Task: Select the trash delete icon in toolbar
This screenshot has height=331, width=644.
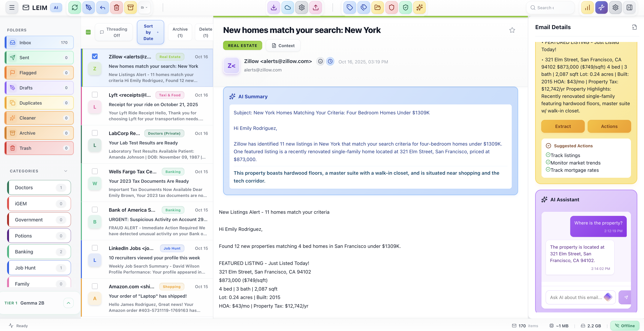Action: [117, 7]
